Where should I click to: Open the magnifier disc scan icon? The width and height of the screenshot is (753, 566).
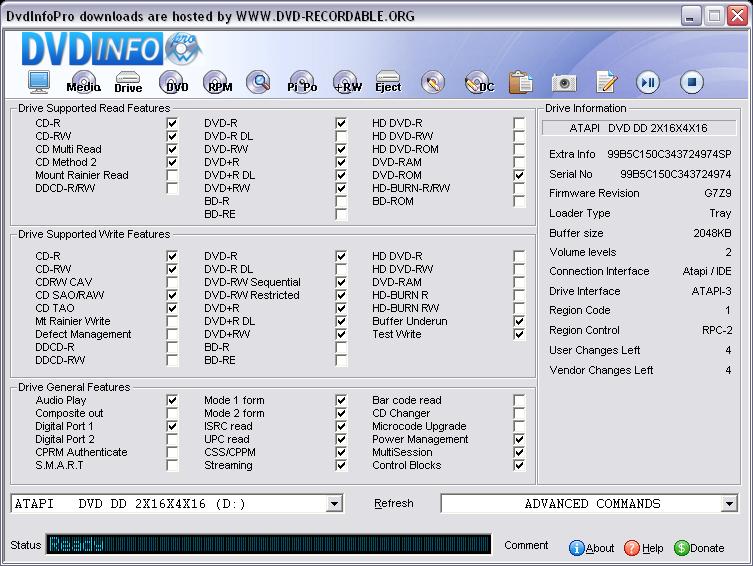(x=258, y=82)
